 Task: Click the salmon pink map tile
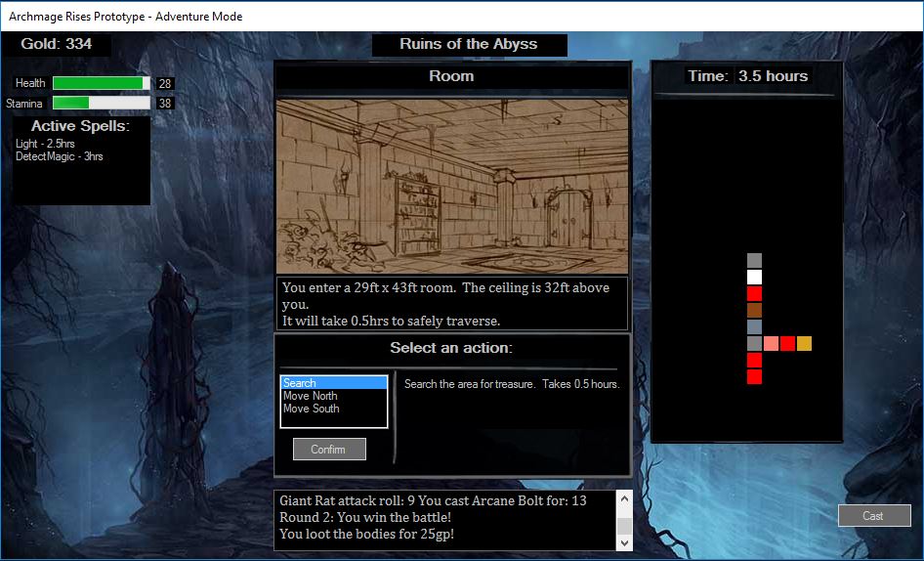click(x=771, y=343)
